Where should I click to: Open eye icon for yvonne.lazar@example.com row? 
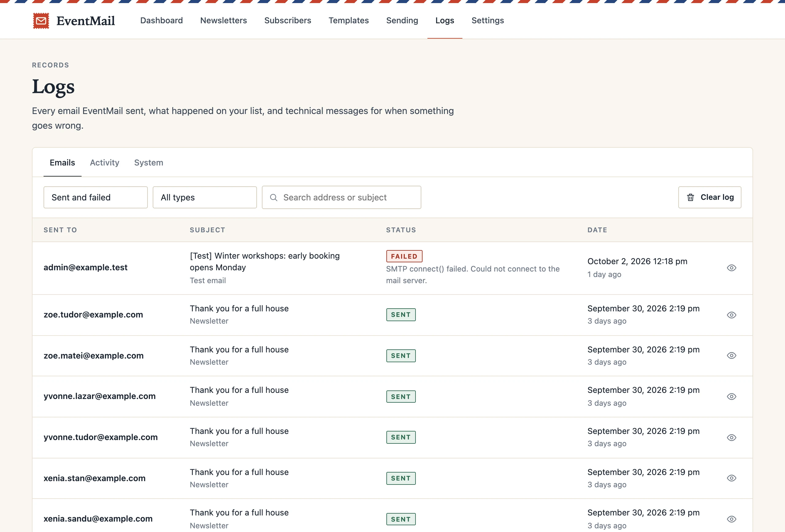pos(731,396)
